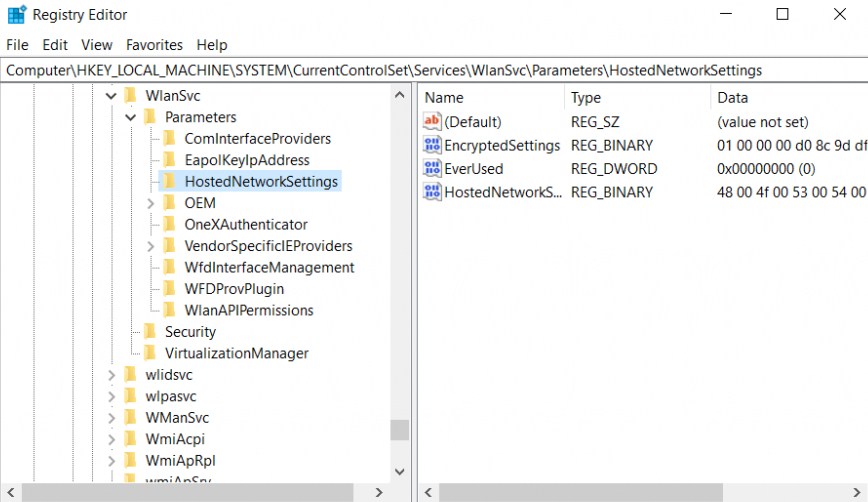
Task: Open the Favorites menu
Action: pos(154,45)
